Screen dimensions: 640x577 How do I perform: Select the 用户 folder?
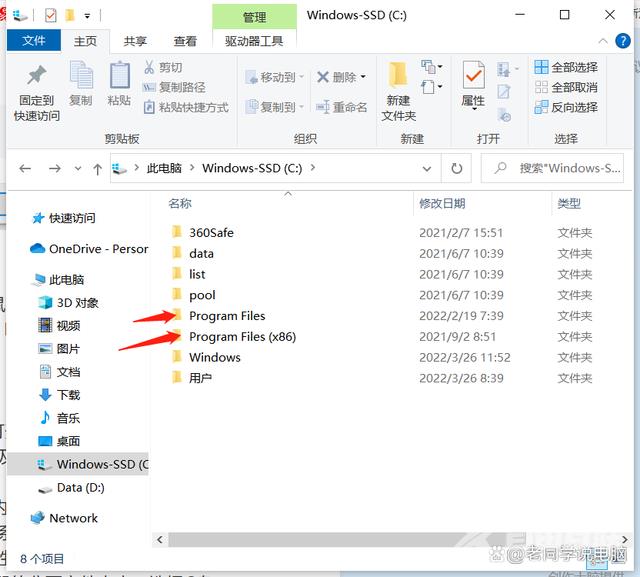(200, 378)
